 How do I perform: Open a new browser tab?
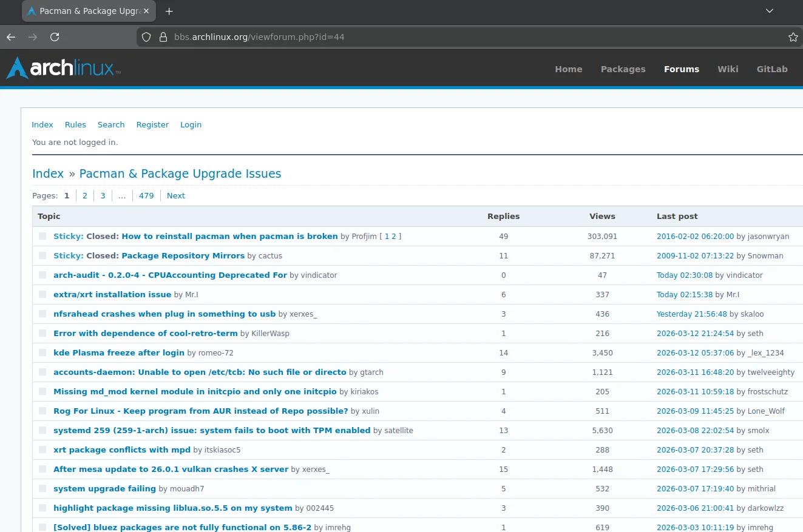pyautogui.click(x=169, y=11)
